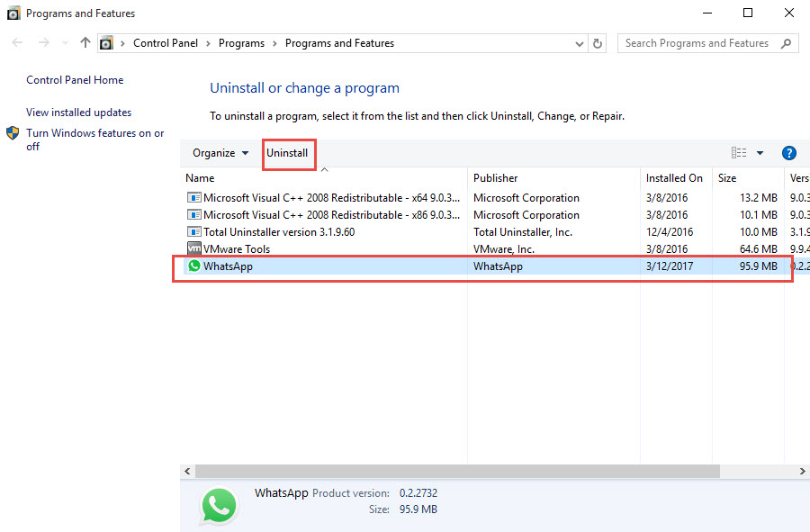Maximize the Programs and Features window

[x=748, y=13]
